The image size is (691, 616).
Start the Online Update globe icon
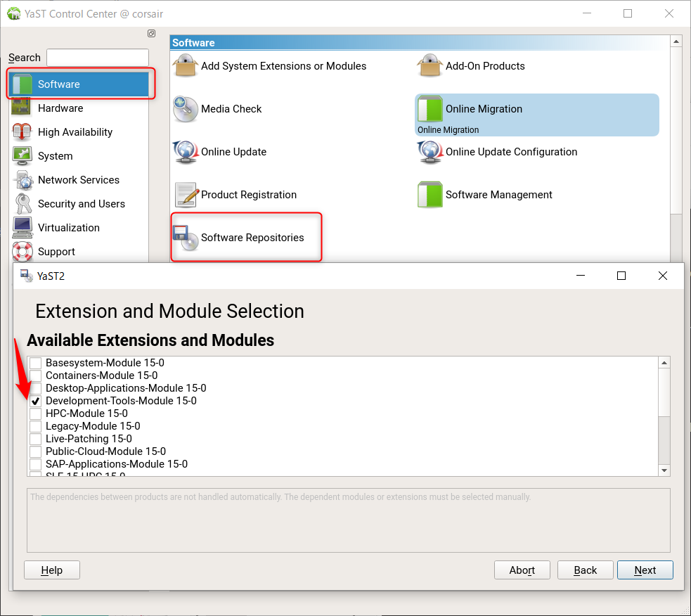pyautogui.click(x=185, y=152)
